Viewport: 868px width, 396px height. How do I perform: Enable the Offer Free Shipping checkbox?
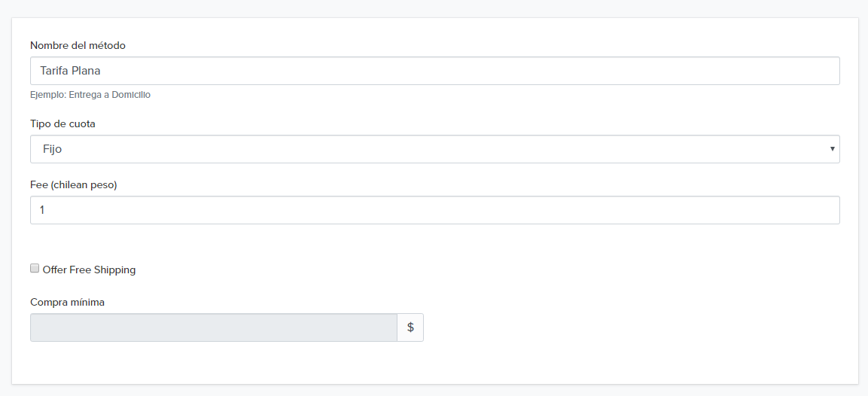(x=35, y=269)
